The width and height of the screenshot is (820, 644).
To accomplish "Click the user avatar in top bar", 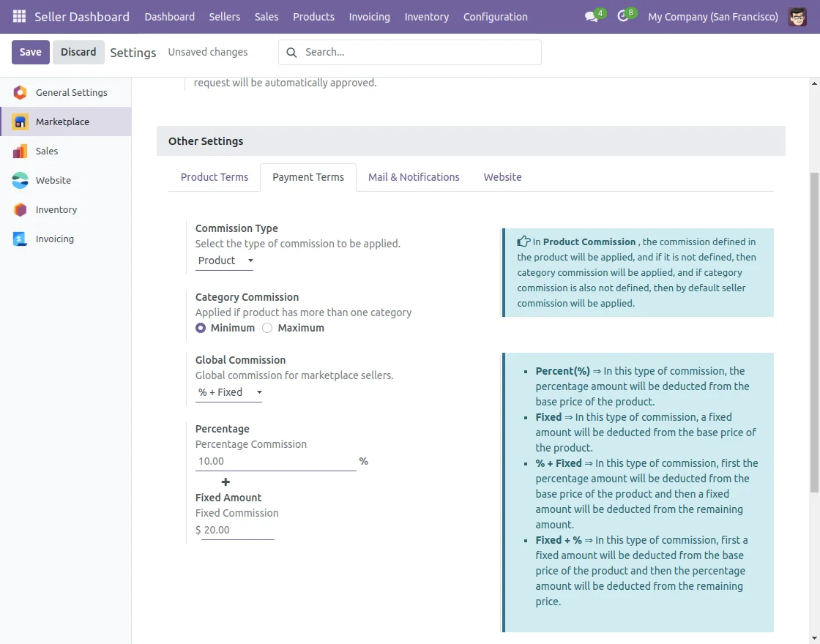I will click(797, 16).
